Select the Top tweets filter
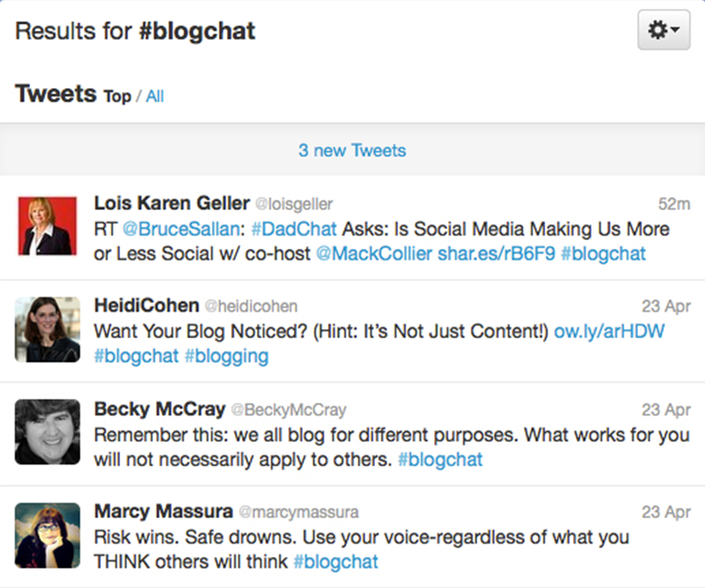Screen dimensions: 705x588 click(117, 96)
